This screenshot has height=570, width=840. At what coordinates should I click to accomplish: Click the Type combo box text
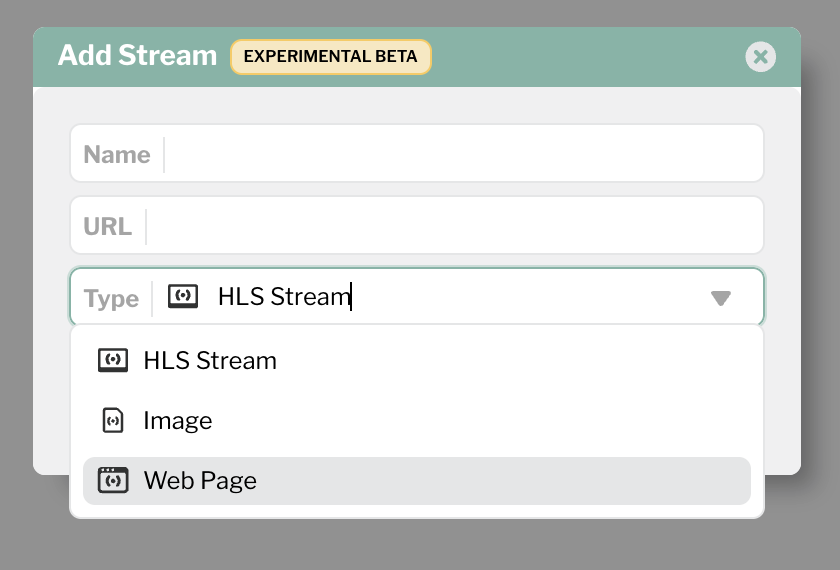(284, 296)
